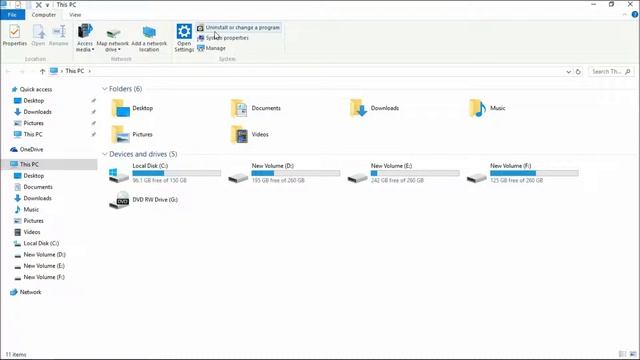Collapse the Devices and drives group
This screenshot has height=360, width=640.
point(104,154)
